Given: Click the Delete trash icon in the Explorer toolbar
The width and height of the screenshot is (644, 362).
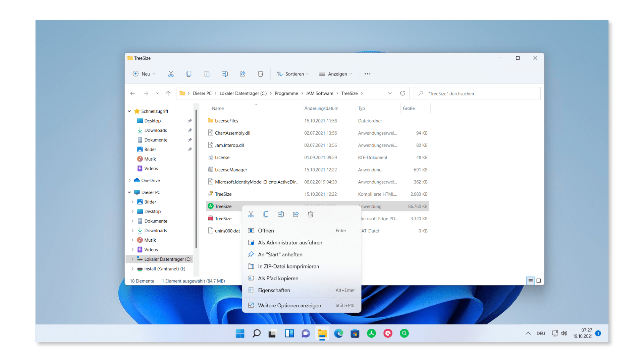Looking at the screenshot, I should click(x=260, y=74).
